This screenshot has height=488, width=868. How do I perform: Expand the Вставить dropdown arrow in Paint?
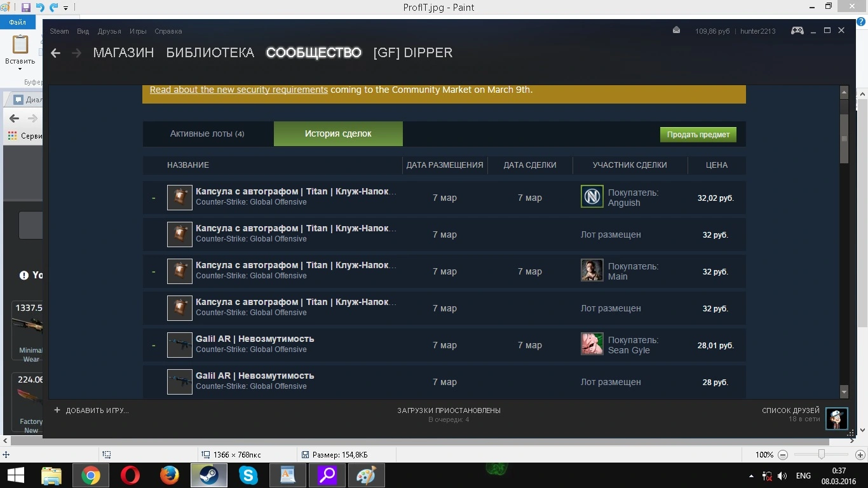point(20,69)
